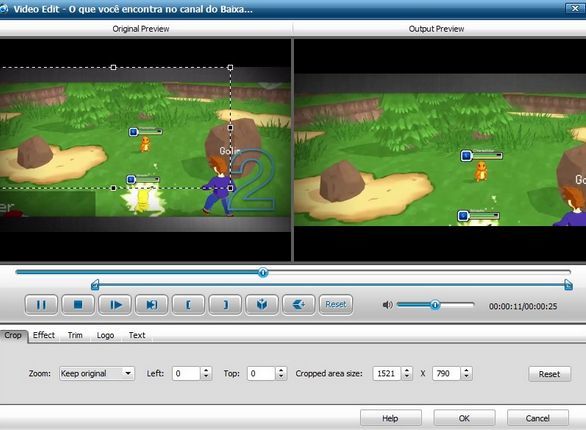Viewport: 586px width, 430px height.
Task: Click the Top value input field
Action: tap(262, 373)
